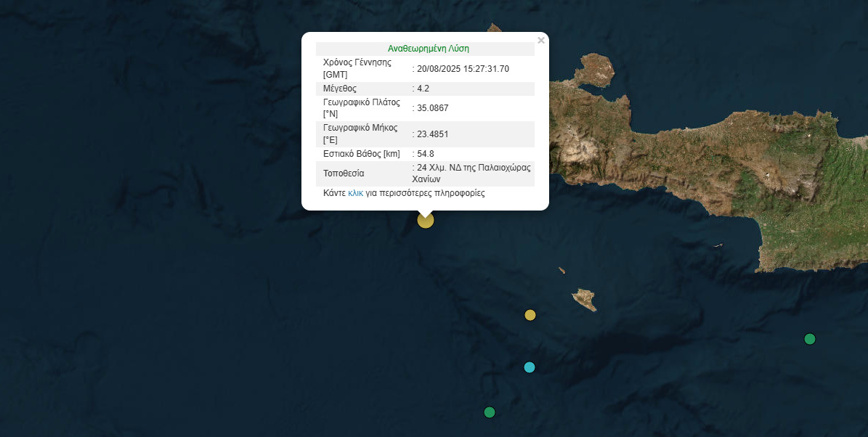The width and height of the screenshot is (868, 437).
Task: Click the 'Χρόνος Γέννησης' row label
Action: tap(357, 68)
